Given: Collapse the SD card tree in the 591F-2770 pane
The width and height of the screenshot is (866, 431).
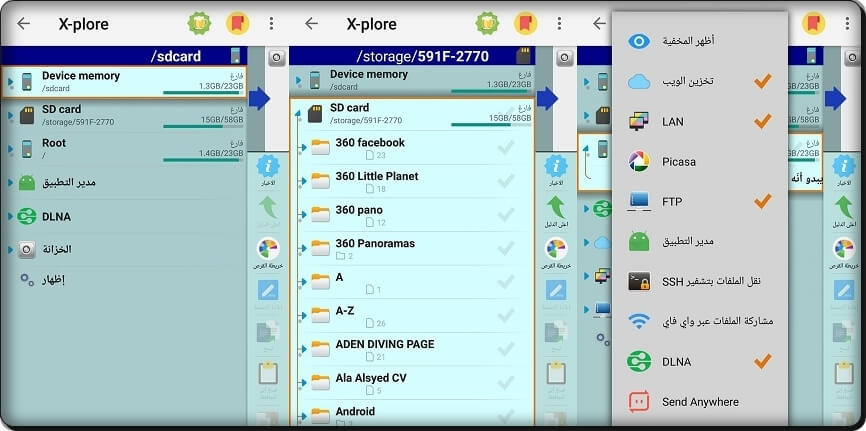Looking at the screenshot, I should [298, 114].
